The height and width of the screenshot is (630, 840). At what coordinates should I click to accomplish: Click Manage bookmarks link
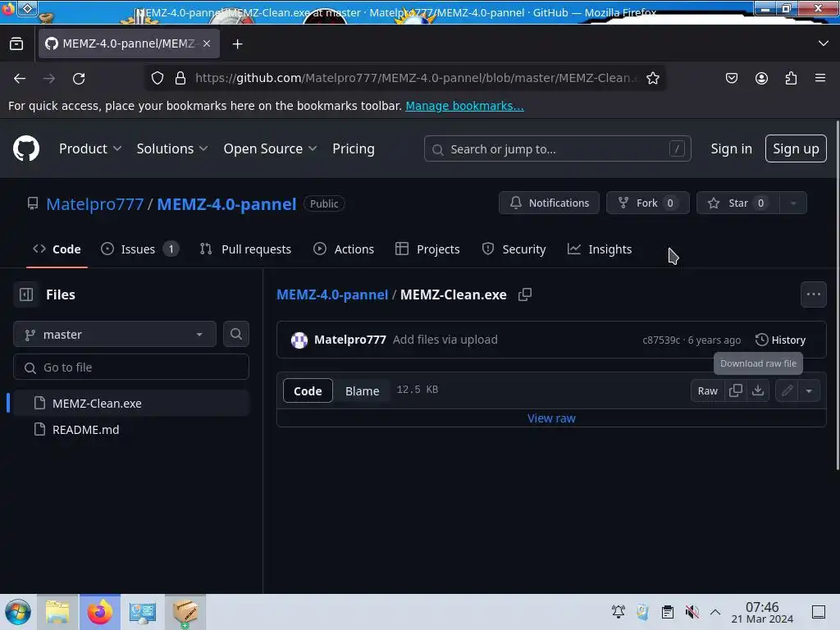[x=464, y=106]
